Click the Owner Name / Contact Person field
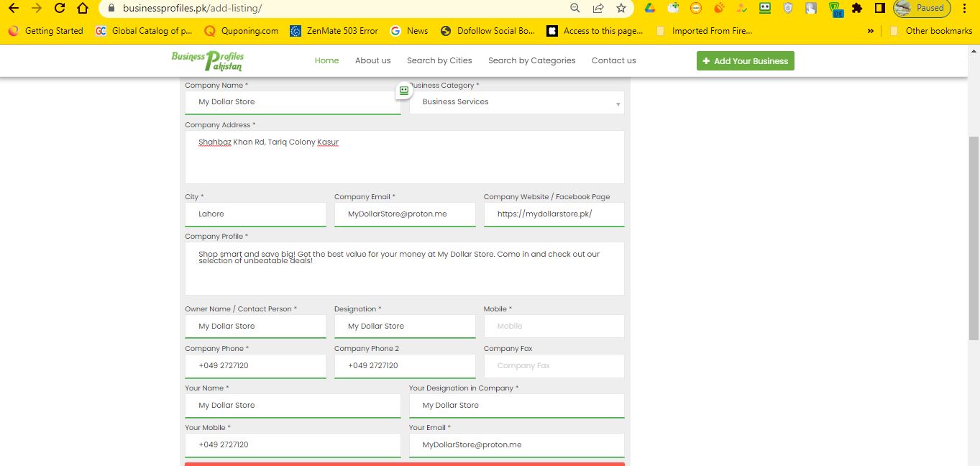Screen dimensions: 980x466 point(255,326)
